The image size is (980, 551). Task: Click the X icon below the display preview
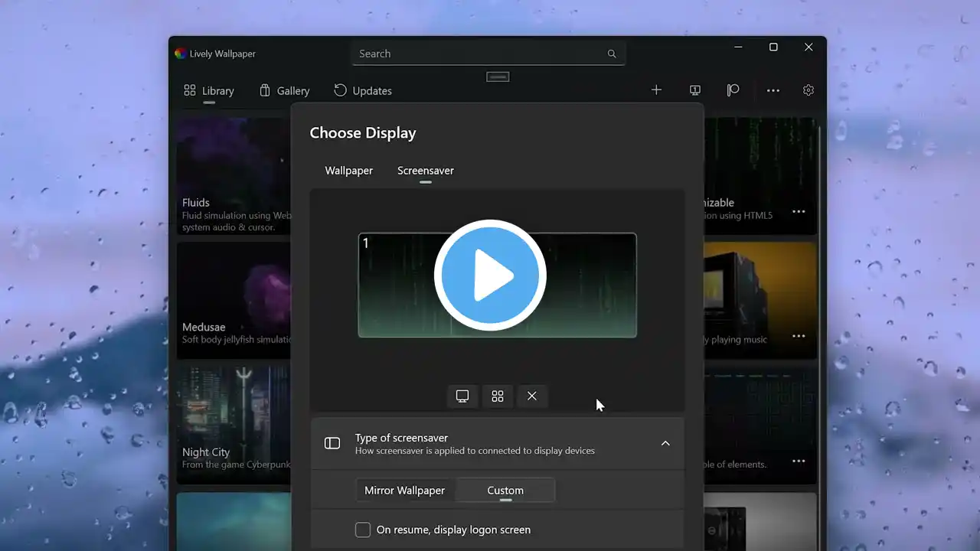532,396
